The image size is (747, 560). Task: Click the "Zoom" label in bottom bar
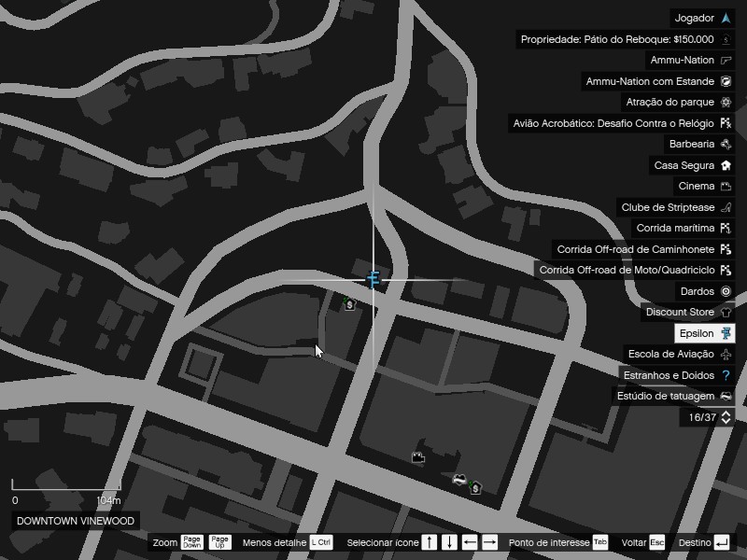(x=165, y=543)
